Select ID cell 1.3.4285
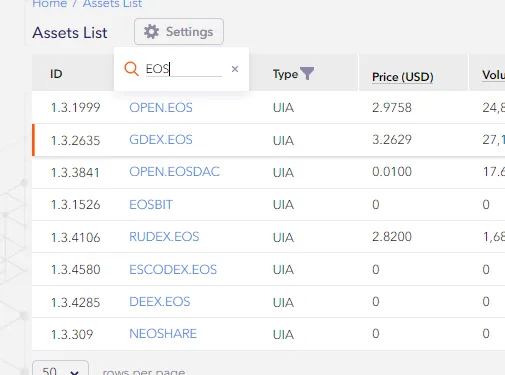Screen dimensions: 505x375 click(x=76, y=302)
